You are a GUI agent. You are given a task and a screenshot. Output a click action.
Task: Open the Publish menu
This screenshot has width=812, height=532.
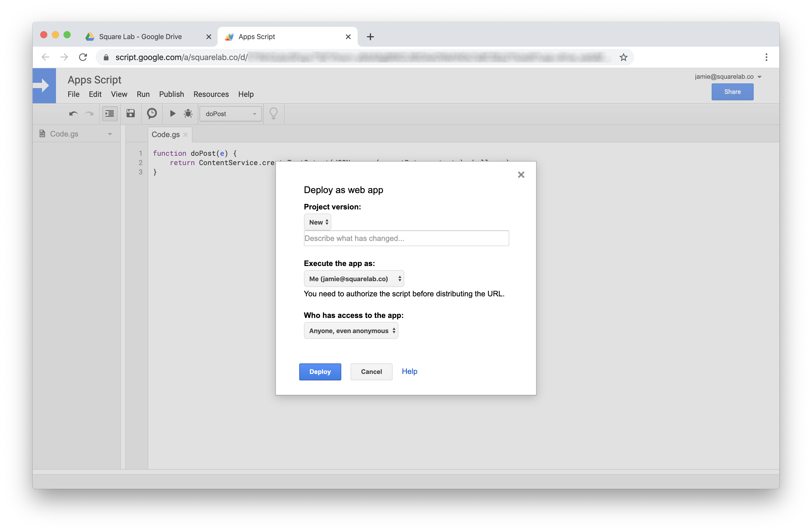point(171,94)
